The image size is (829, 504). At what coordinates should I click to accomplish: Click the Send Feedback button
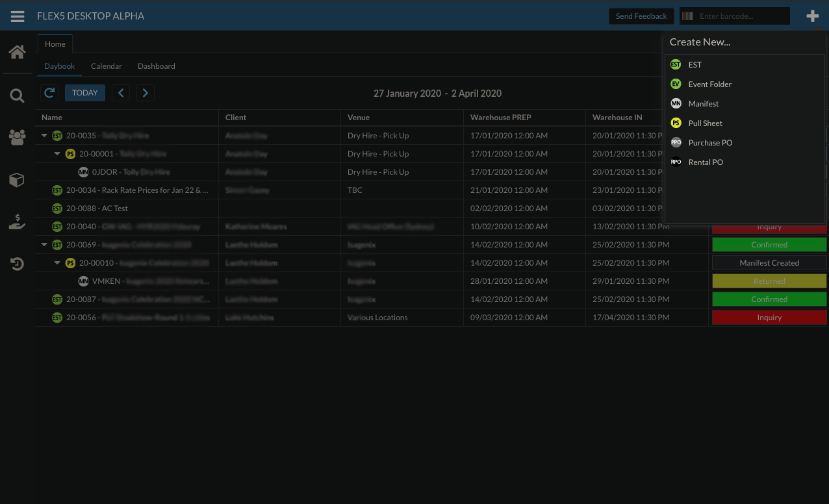click(x=641, y=16)
